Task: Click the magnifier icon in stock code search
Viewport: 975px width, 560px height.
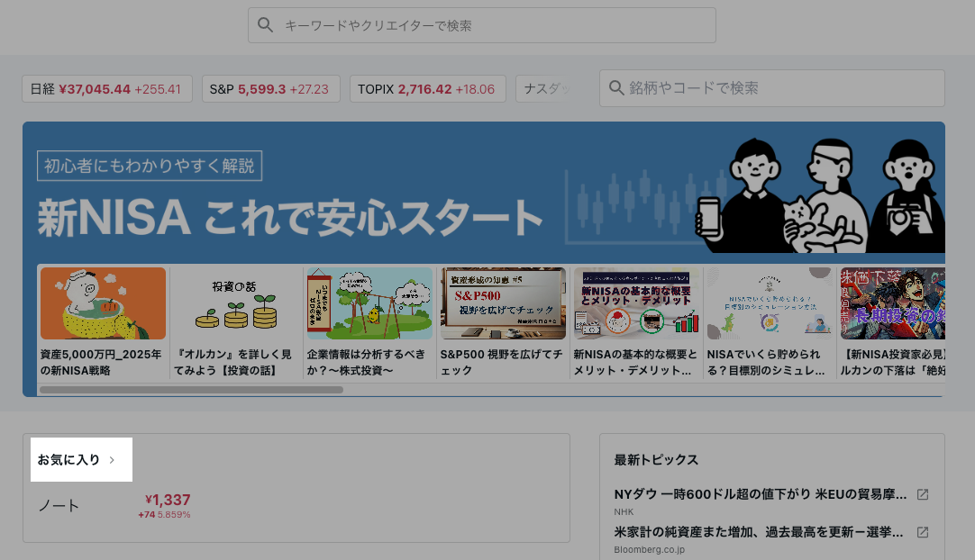Action: click(x=616, y=88)
